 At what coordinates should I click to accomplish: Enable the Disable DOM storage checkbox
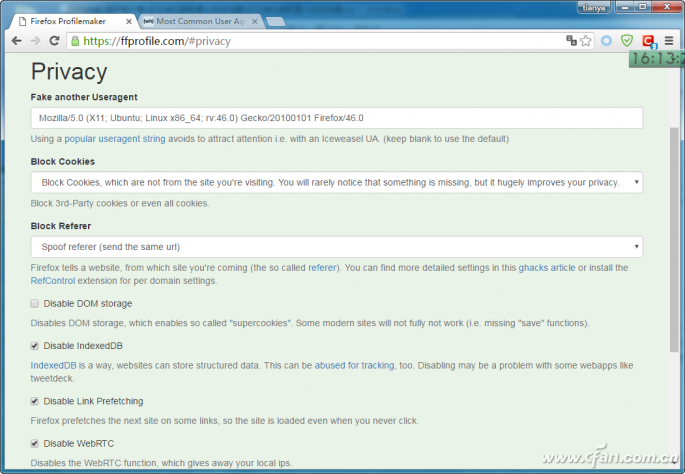tap(35, 303)
